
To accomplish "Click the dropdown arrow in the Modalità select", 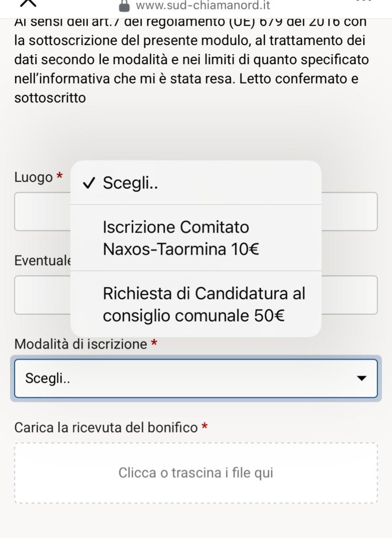I will coord(361,378).
